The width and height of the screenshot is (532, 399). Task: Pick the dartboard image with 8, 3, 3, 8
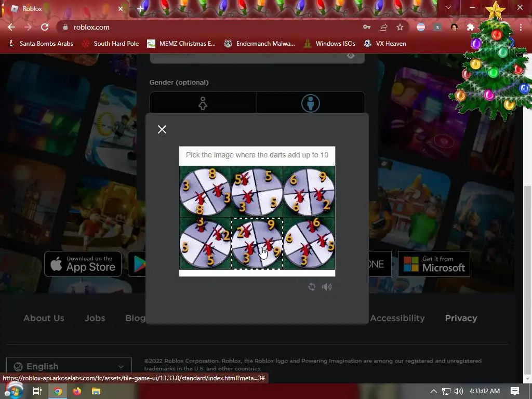click(205, 192)
